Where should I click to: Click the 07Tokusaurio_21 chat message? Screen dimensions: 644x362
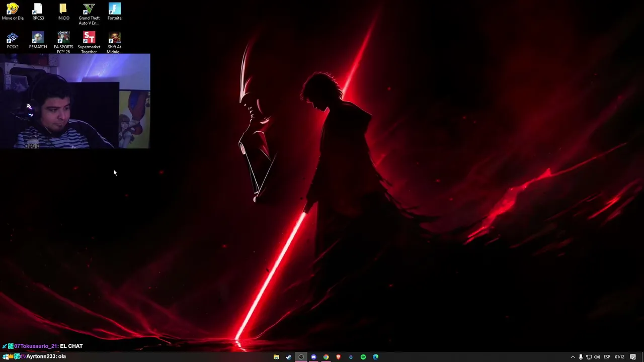click(x=43, y=346)
